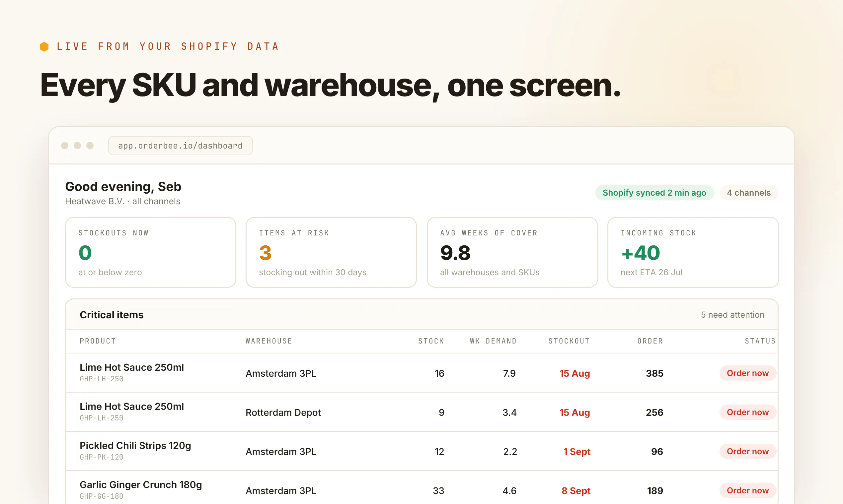The height and width of the screenshot is (504, 843).
Task: Click the app.orderbee.io/dashboard address bar
Action: pyautogui.click(x=180, y=146)
